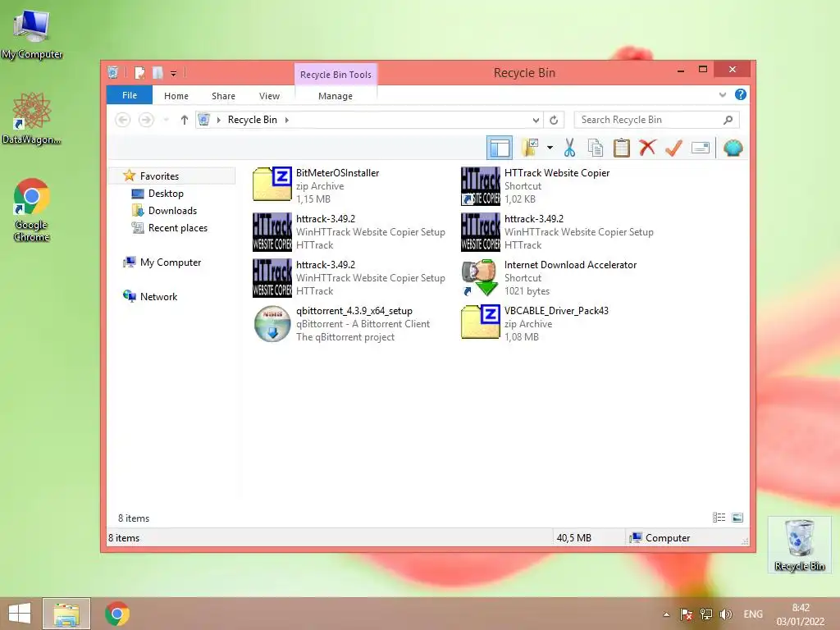
Task: Click the Recycle Bin title bar icon
Action: (112, 72)
